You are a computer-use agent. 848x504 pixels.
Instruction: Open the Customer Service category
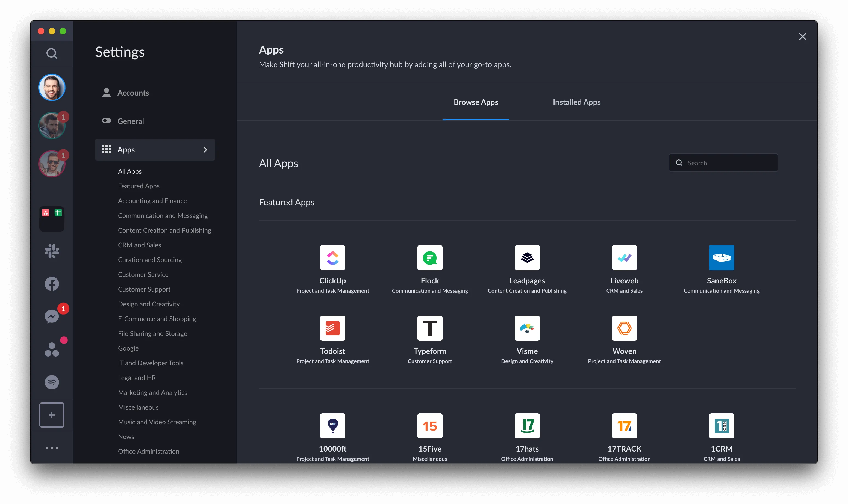143,274
